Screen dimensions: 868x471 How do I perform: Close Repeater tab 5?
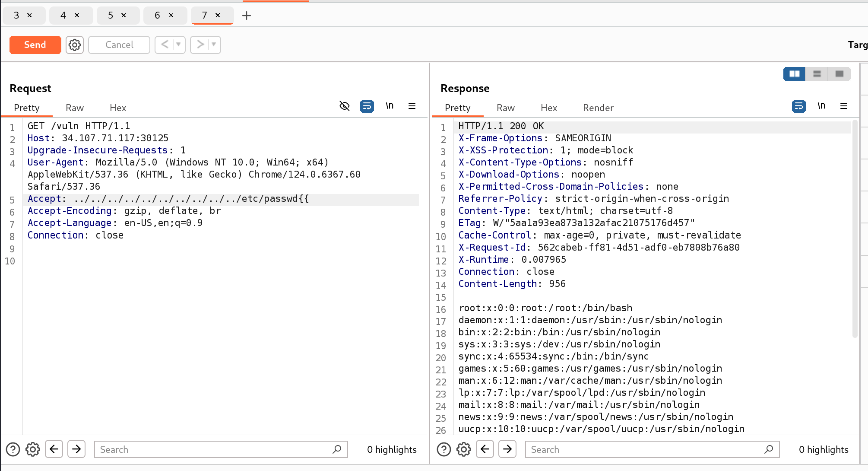pyautogui.click(x=124, y=15)
